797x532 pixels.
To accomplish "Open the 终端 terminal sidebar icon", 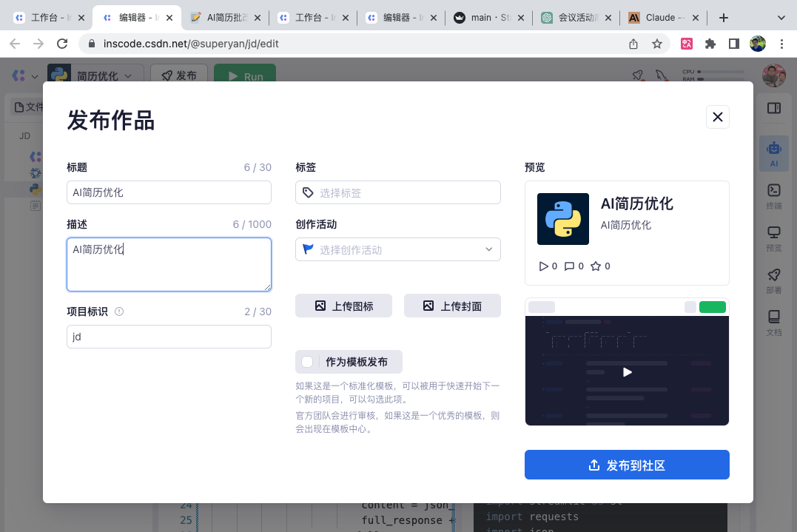I will click(773, 196).
